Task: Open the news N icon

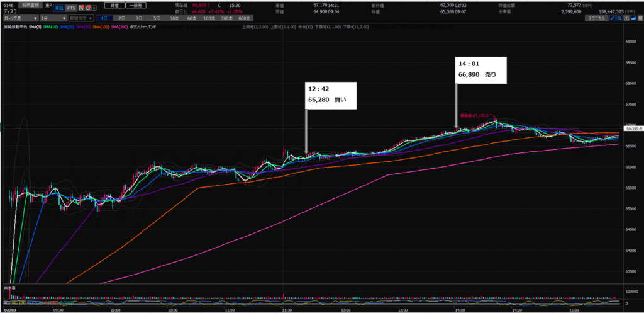Action: click(80, 9)
